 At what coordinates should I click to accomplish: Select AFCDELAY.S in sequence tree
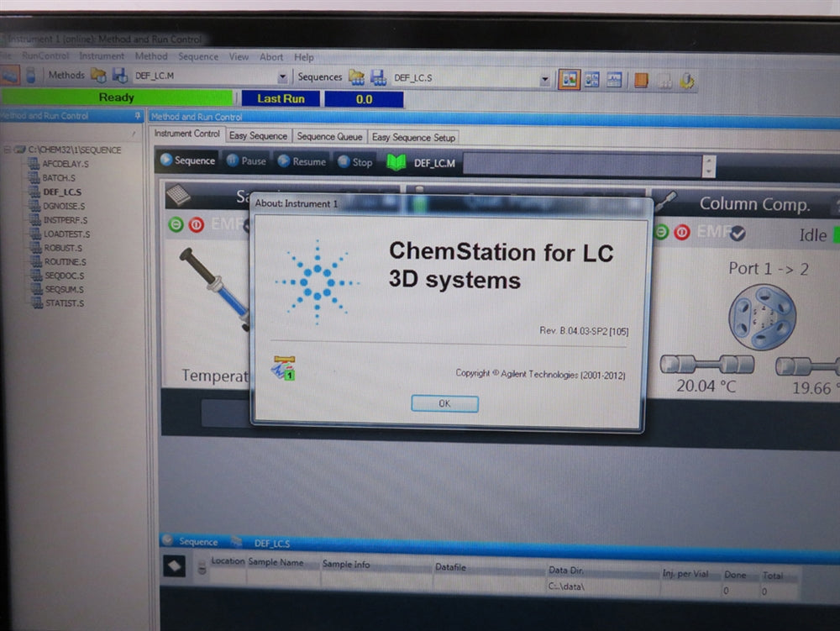66,164
